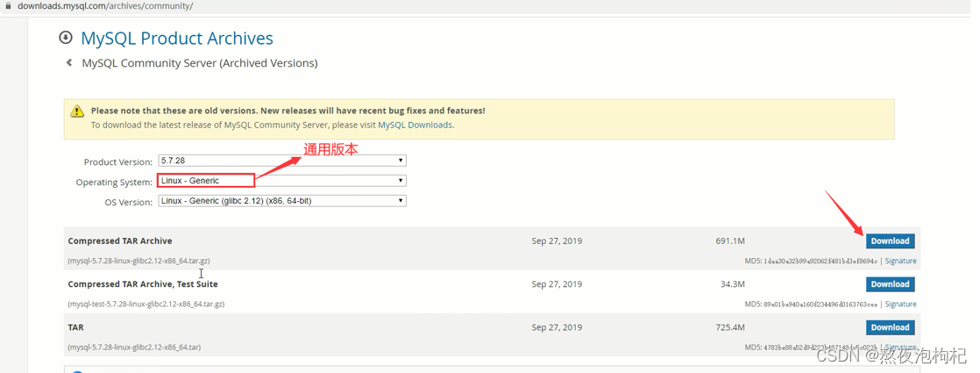Open Signature link for Compressed TAR Archive

[x=900, y=261]
